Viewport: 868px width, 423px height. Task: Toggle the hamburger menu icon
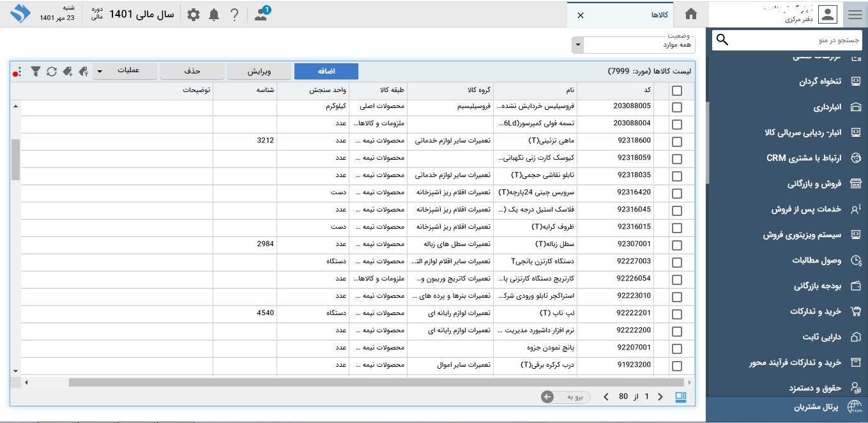tap(855, 15)
